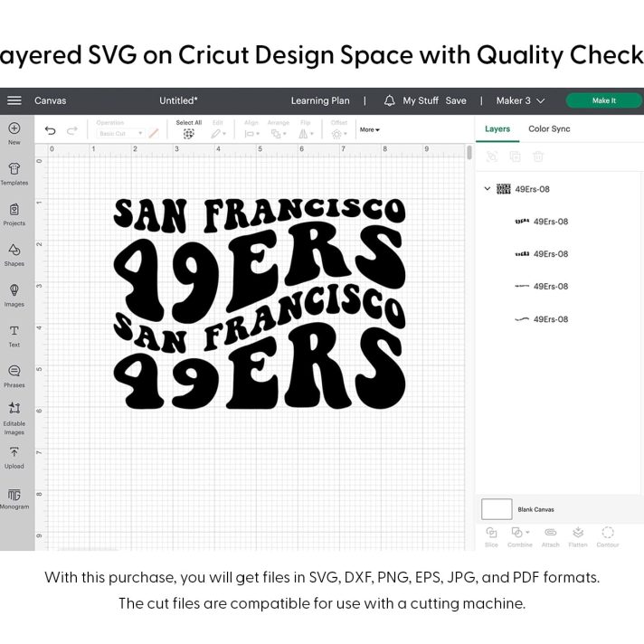The image size is (644, 644).
Task: Click the Redo arrow
Action: tap(72, 130)
